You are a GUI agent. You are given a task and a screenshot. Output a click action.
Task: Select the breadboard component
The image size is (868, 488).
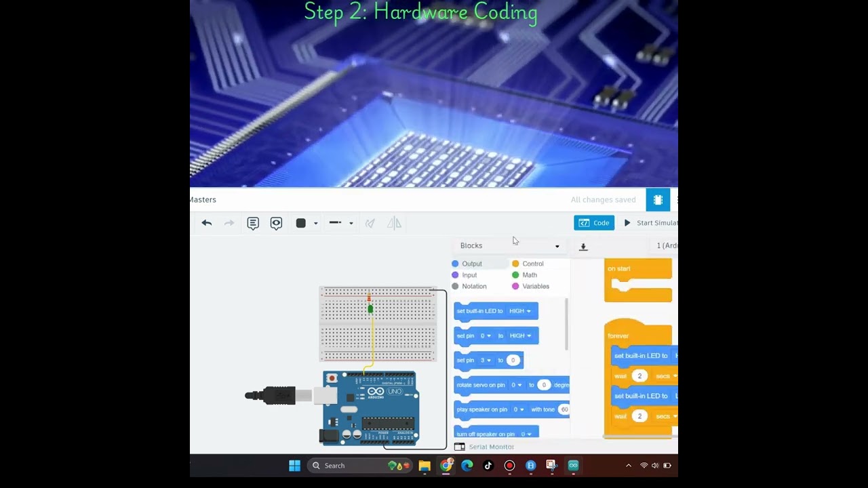[378, 324]
